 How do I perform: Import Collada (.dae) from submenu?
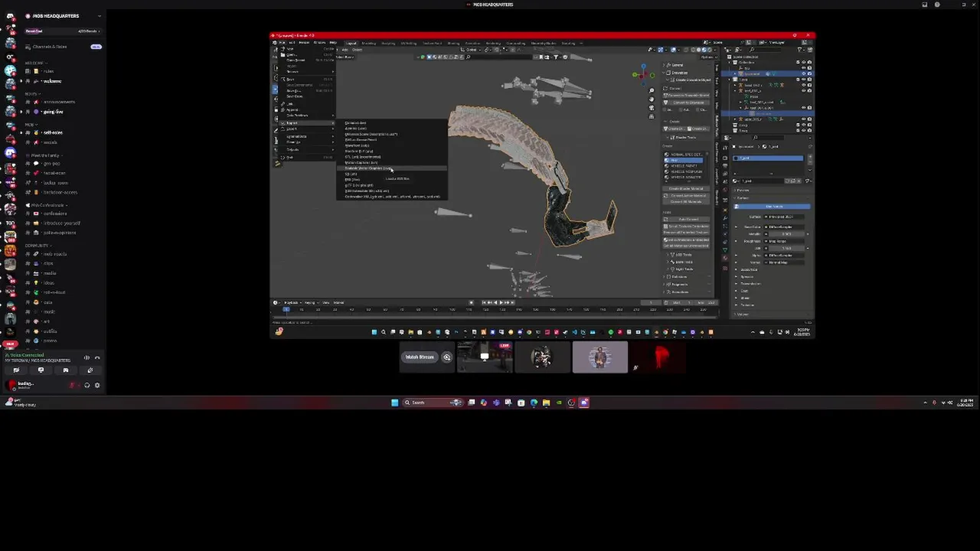[x=392, y=123]
